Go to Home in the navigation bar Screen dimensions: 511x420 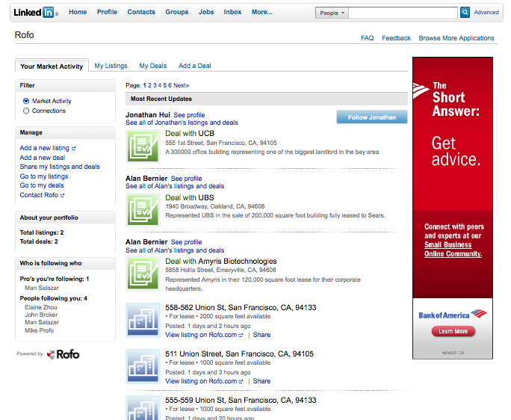[78, 12]
